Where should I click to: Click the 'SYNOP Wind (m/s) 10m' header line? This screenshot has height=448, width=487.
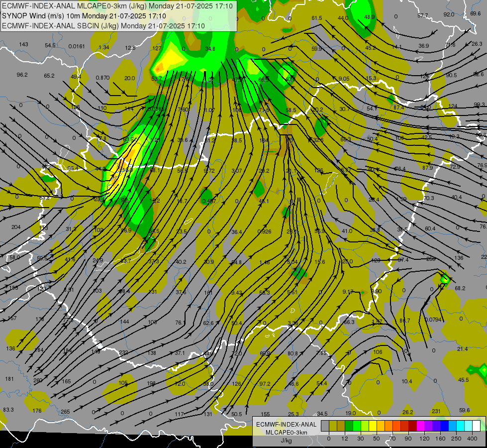(x=84, y=16)
